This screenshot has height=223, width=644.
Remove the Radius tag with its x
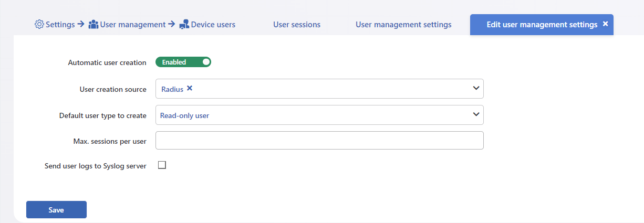coord(190,89)
